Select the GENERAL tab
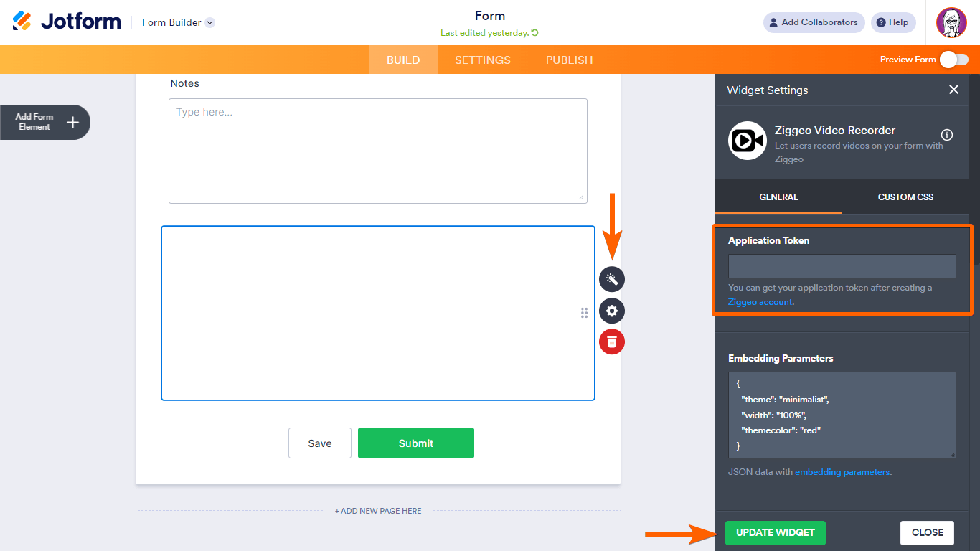Image resolution: width=980 pixels, height=551 pixels. tap(778, 197)
